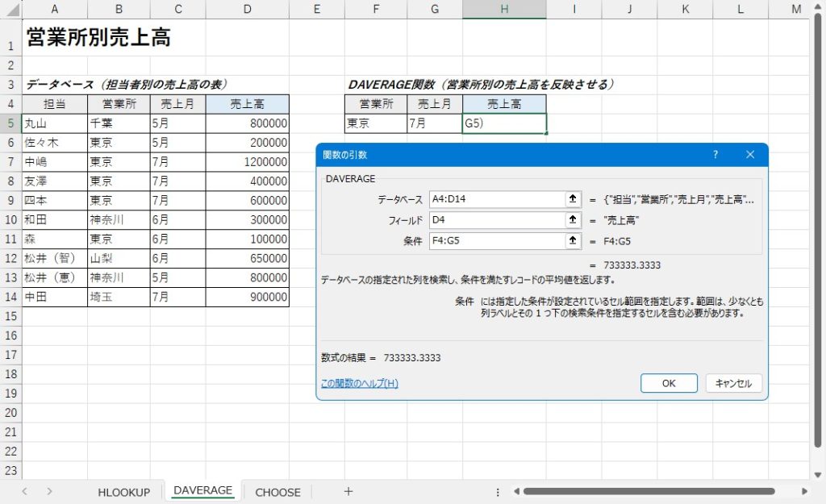The width and height of the screenshot is (826, 504).
Task: Click the help question mark in dialog title
Action: point(715,154)
